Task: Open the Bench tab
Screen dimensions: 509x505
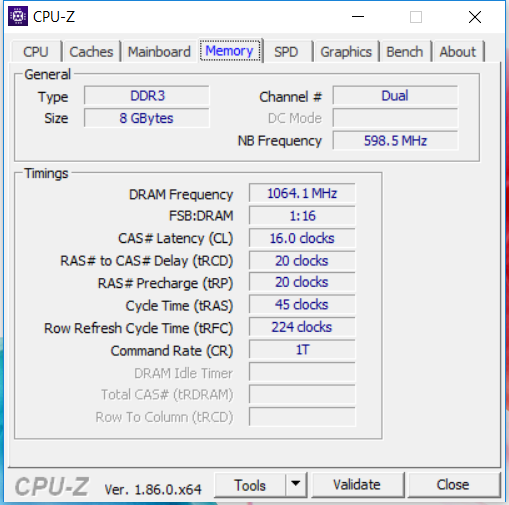Action: point(404,52)
